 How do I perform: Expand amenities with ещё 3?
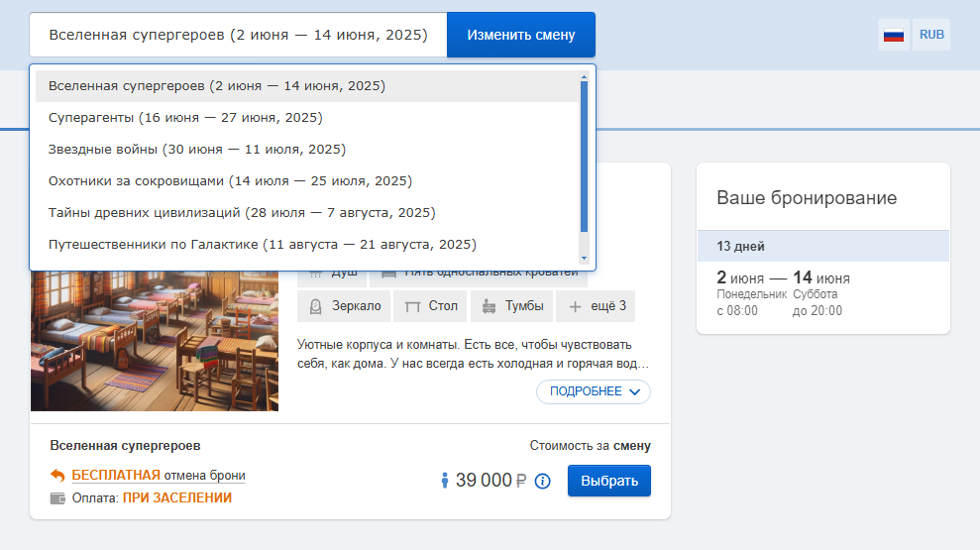pos(596,306)
